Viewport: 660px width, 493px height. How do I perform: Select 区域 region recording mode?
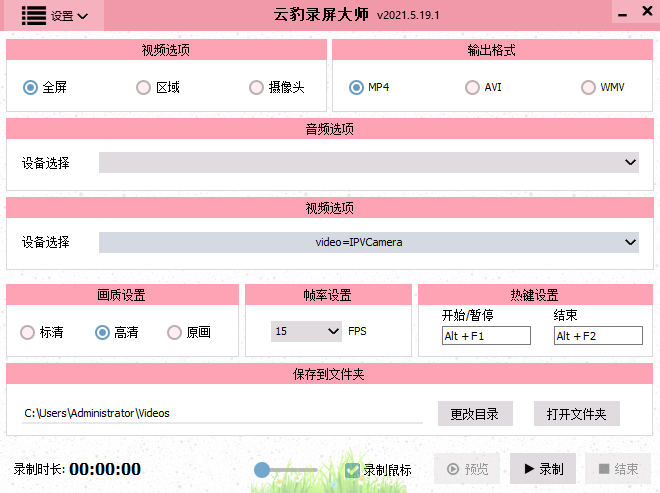pyautogui.click(x=144, y=87)
